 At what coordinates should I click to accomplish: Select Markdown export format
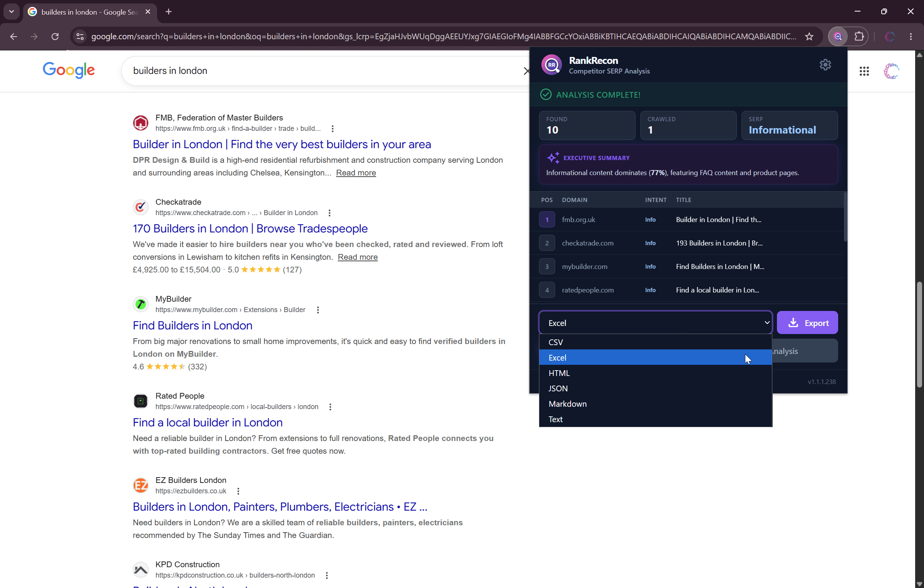pyautogui.click(x=655, y=404)
